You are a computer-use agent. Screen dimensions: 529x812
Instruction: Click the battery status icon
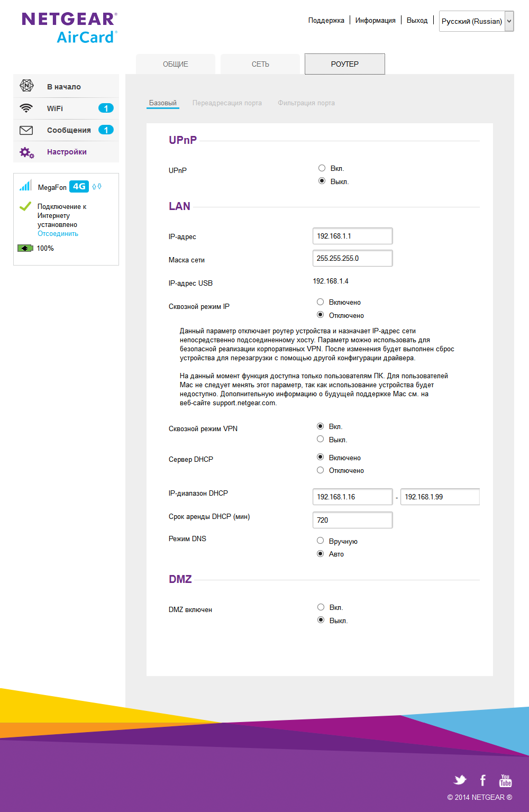(x=25, y=248)
